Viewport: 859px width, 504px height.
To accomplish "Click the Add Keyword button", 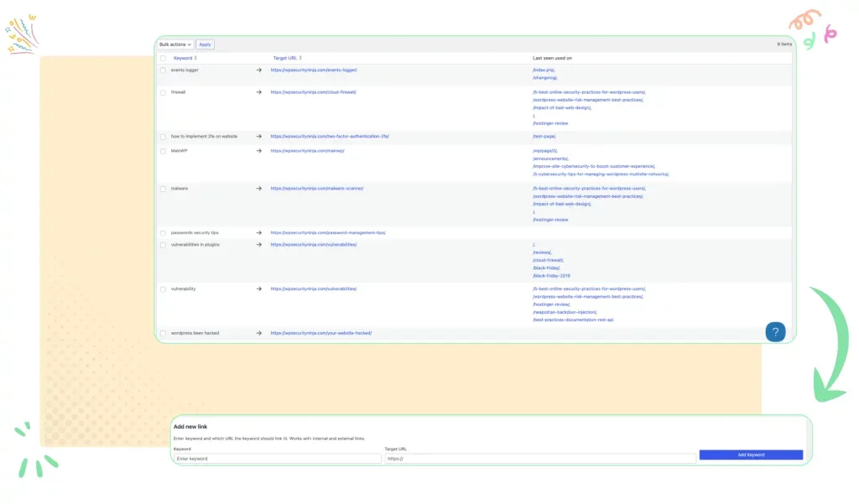I will pyautogui.click(x=751, y=455).
